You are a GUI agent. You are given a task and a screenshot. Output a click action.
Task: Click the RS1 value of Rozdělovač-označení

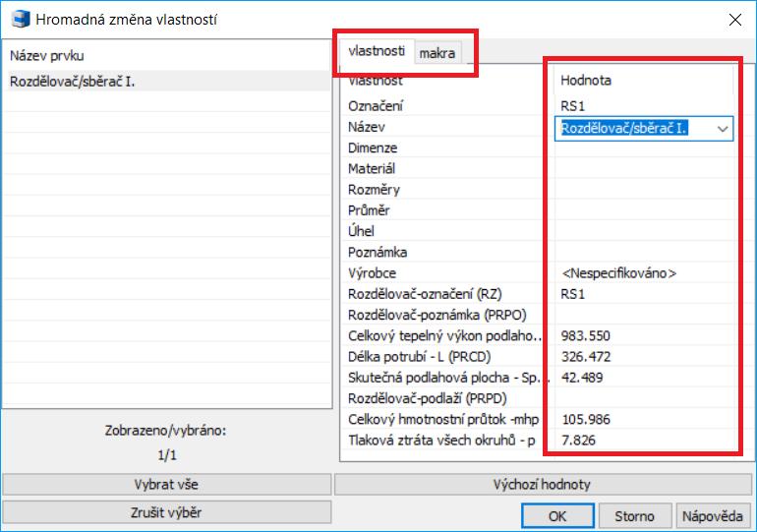572,294
